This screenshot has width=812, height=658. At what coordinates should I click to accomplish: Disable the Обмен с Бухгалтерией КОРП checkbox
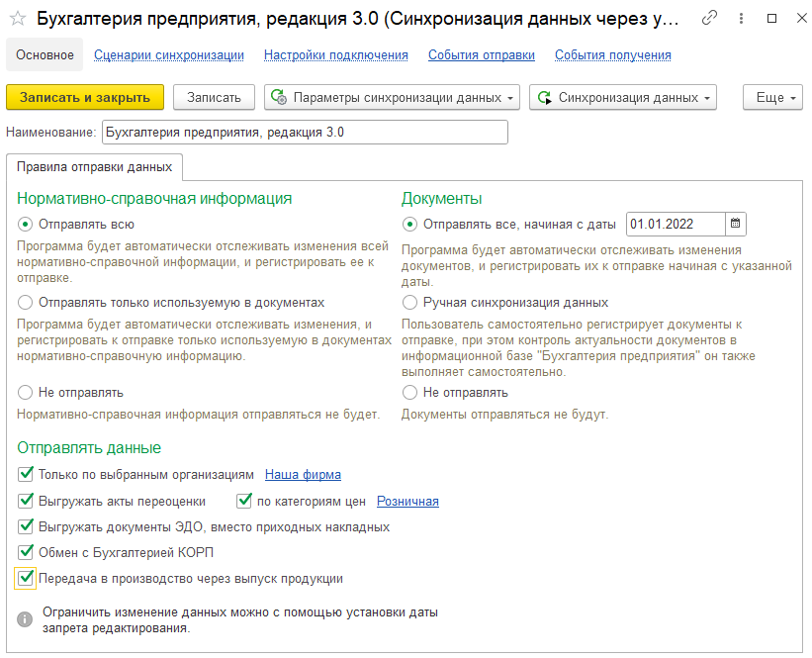click(x=26, y=552)
